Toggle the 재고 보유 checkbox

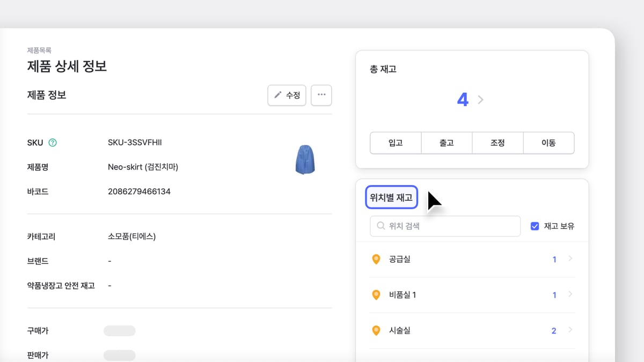pos(535,226)
